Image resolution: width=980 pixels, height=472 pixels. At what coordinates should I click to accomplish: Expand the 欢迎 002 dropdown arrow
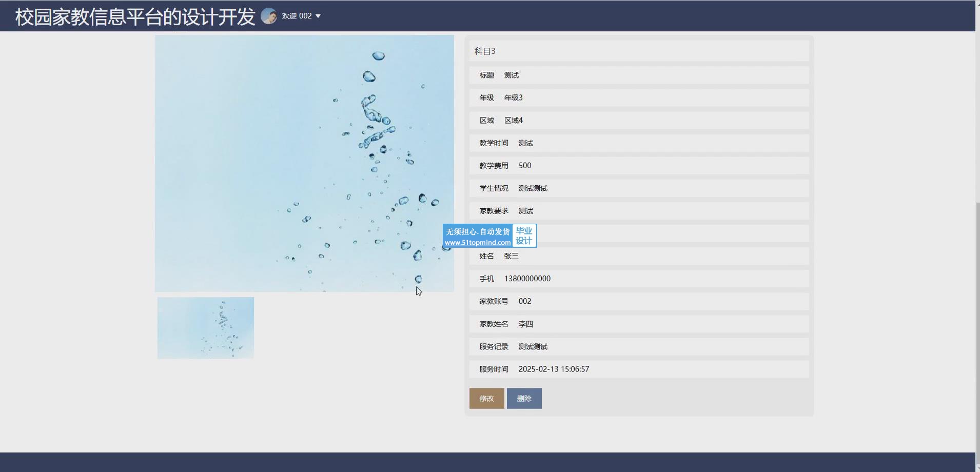click(x=318, y=16)
